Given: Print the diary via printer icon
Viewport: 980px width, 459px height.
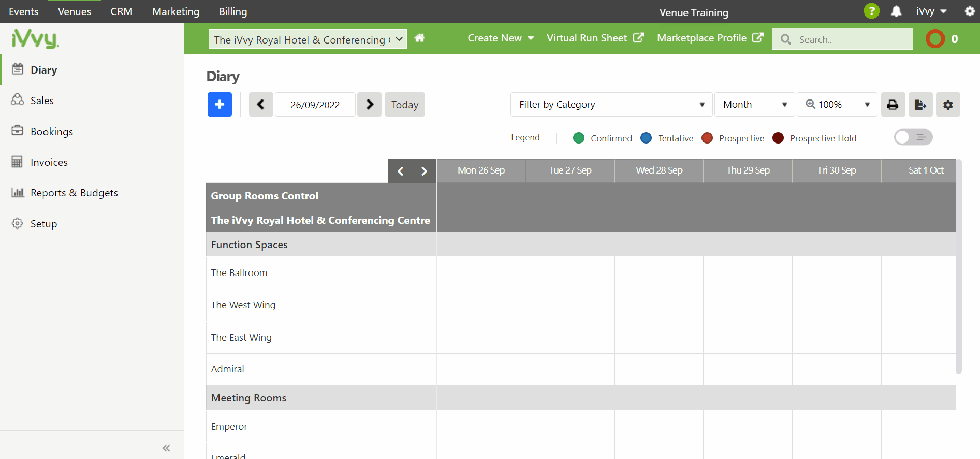Looking at the screenshot, I should coord(893,105).
